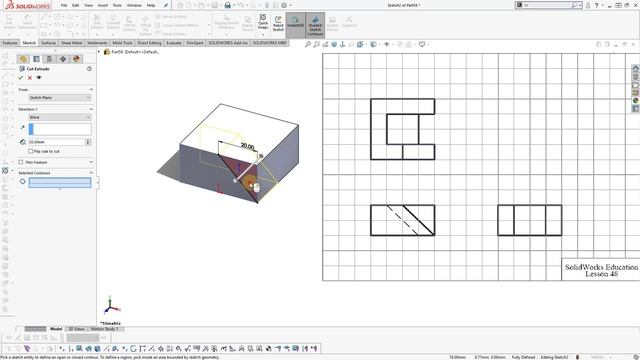Image resolution: width=640 pixels, height=360 pixels.
Task: Click the Zoom to Area icon
Action: pyautogui.click(x=316, y=44)
